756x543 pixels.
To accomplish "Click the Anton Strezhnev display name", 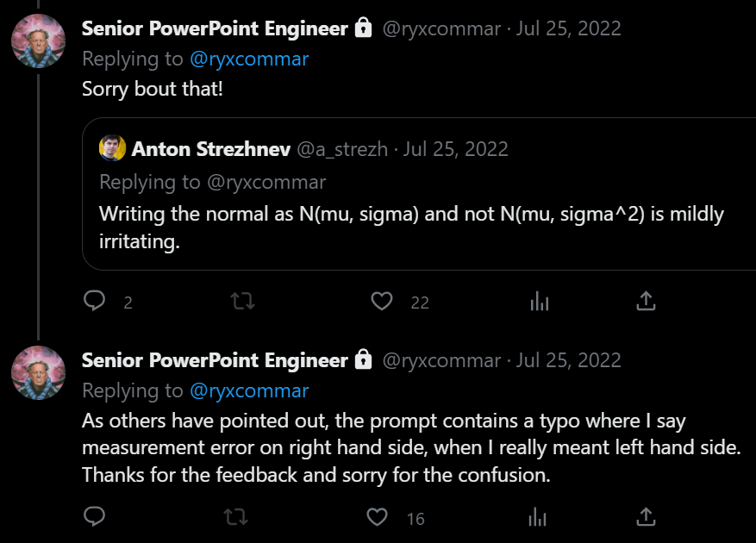I will click(x=211, y=149).
